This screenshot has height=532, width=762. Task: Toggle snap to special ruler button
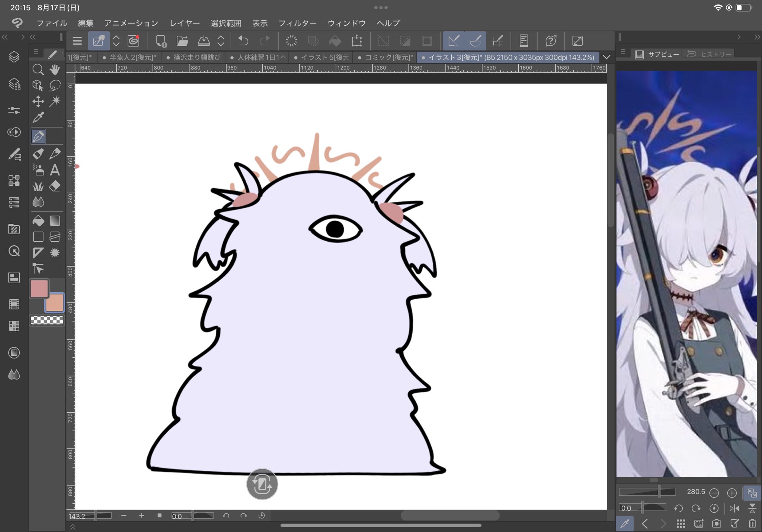tap(475, 41)
